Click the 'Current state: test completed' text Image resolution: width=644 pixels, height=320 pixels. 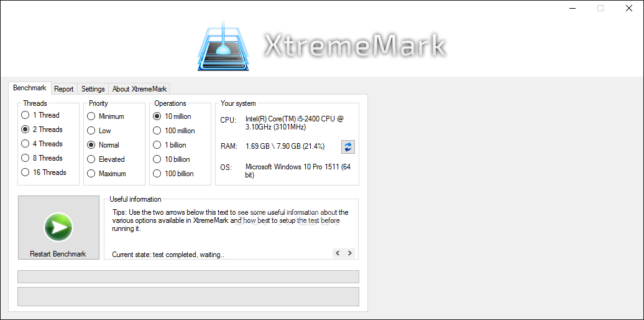168,255
